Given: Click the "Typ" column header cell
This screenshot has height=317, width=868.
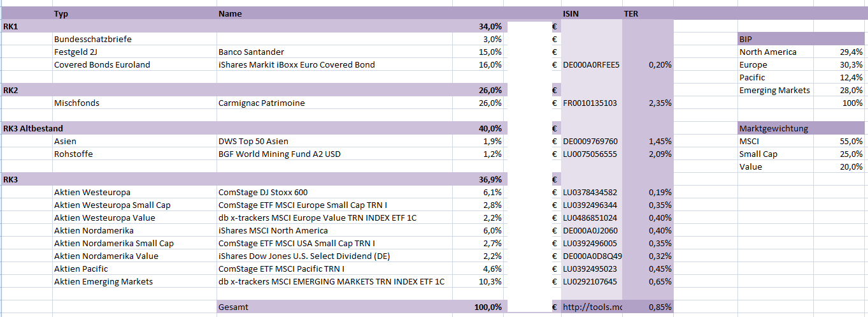Looking at the screenshot, I should click(62, 13).
